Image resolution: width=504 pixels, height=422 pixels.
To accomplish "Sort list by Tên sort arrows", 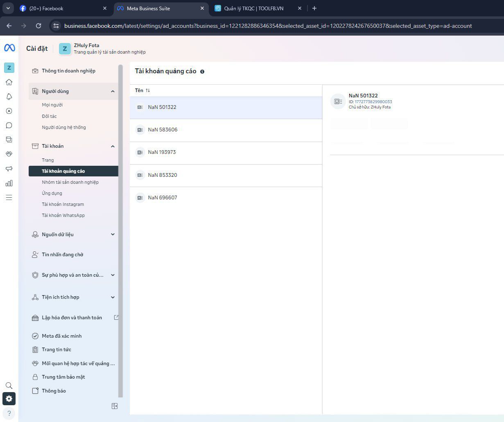I will pyautogui.click(x=148, y=90).
